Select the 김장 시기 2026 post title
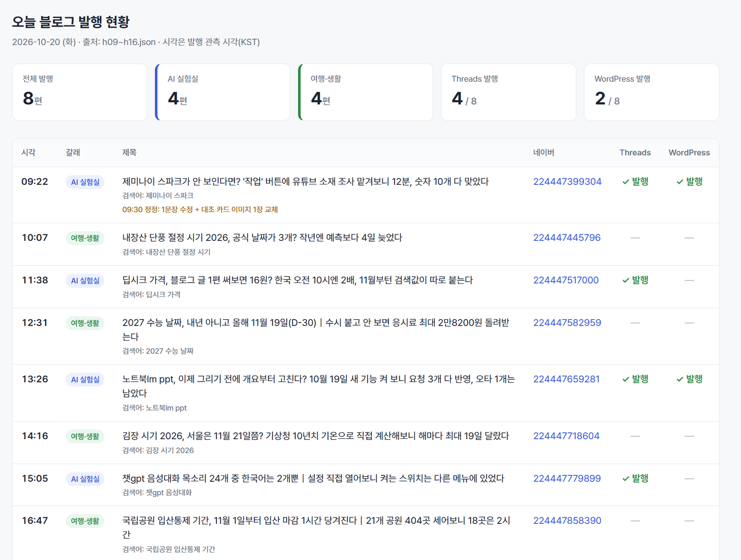Viewport: 741px width, 560px height. point(315,436)
